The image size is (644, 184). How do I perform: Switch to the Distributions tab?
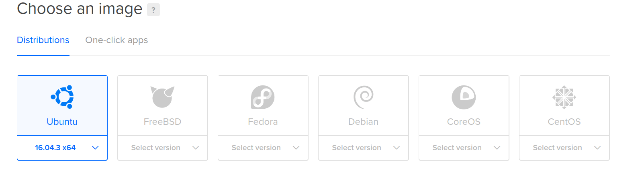(x=43, y=40)
